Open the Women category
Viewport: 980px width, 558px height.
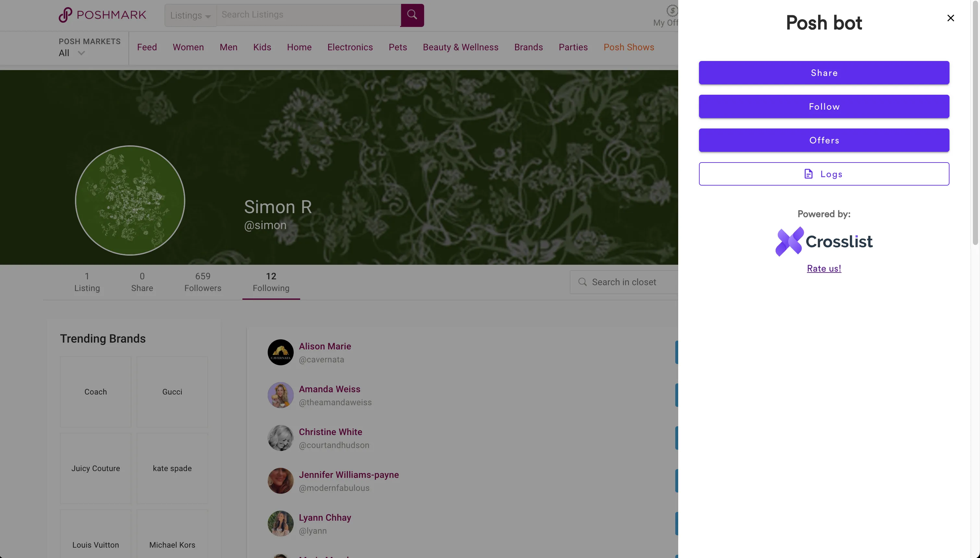click(x=188, y=47)
